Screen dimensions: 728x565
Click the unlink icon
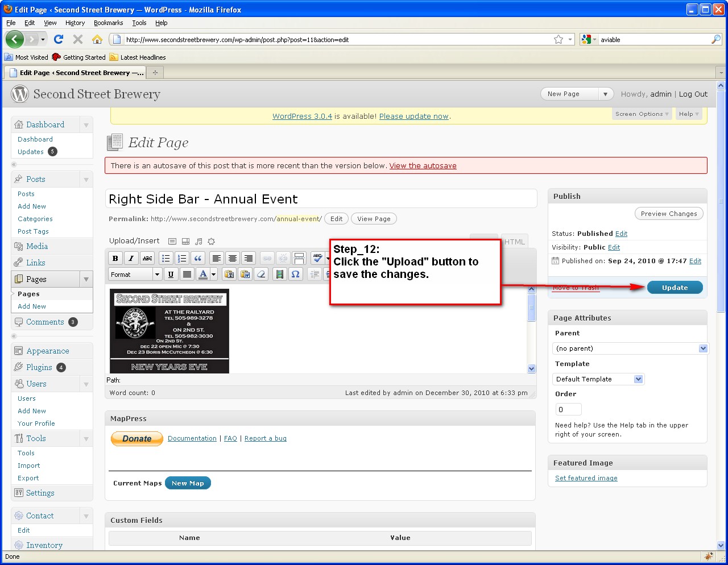point(283,258)
